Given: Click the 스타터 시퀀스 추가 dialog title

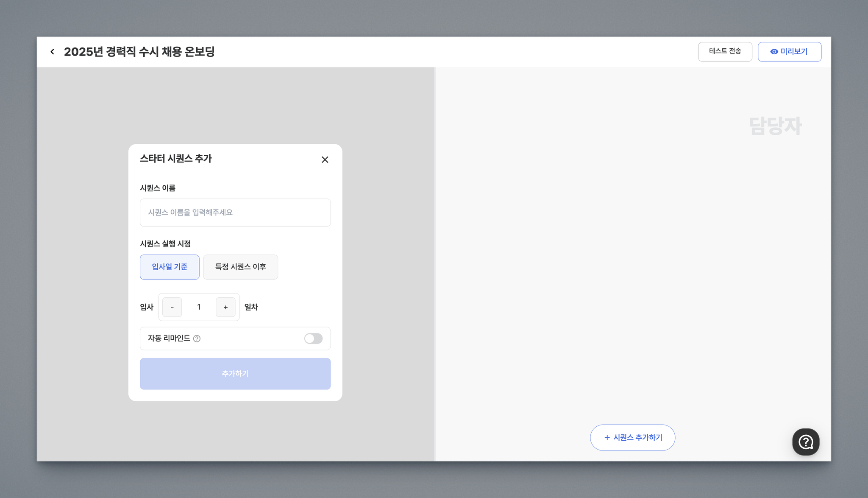Looking at the screenshot, I should (x=176, y=159).
